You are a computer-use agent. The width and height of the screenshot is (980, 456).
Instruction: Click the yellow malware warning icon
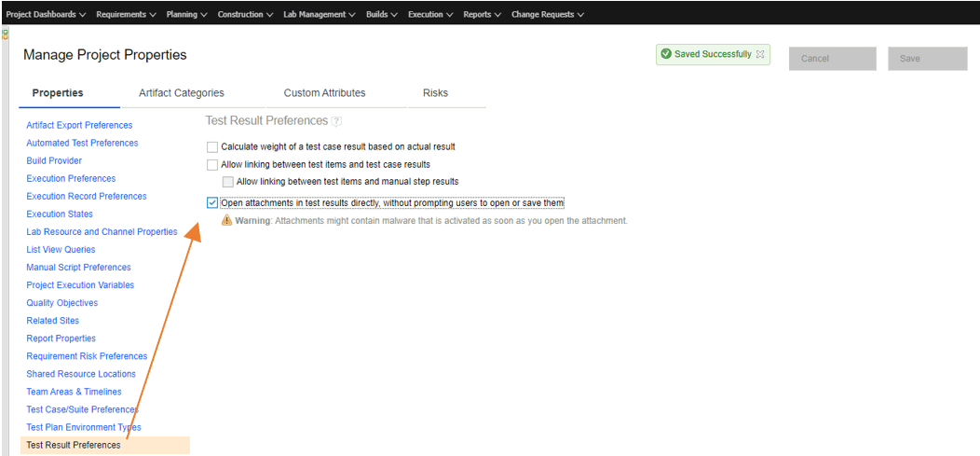tap(226, 220)
